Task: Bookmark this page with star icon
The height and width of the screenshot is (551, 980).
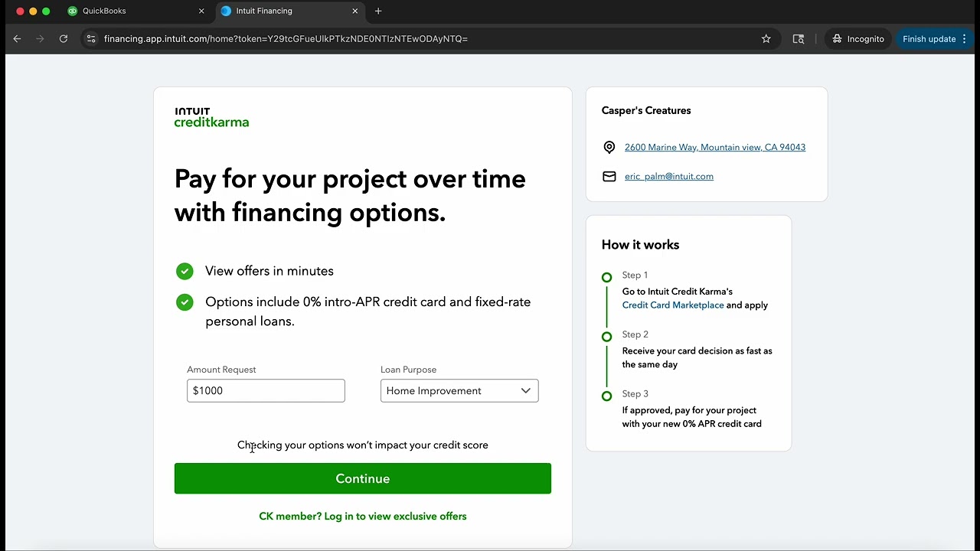Action: coord(766,39)
